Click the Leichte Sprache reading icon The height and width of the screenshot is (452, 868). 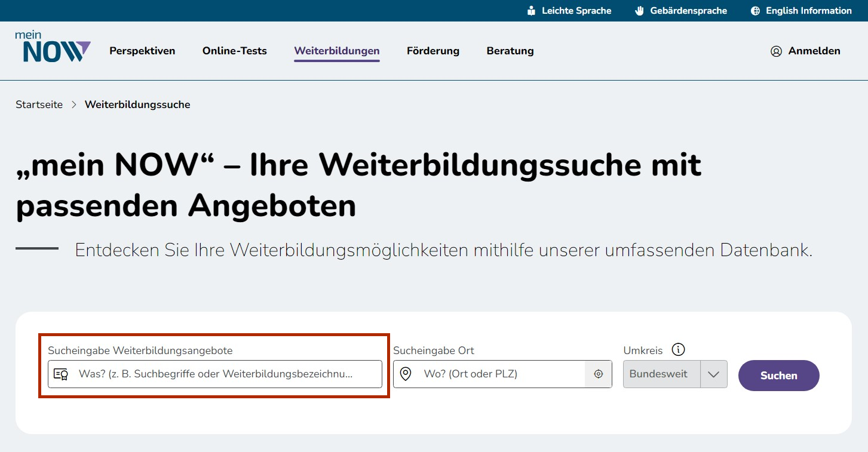click(x=531, y=11)
